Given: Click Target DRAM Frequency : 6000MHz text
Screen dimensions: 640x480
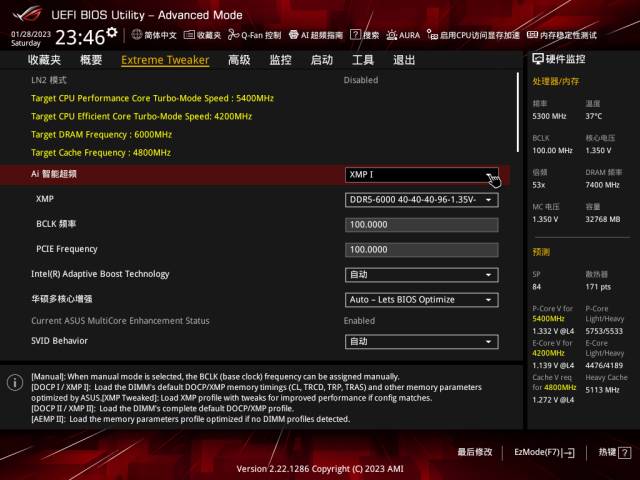Looking at the screenshot, I should 102,135.
